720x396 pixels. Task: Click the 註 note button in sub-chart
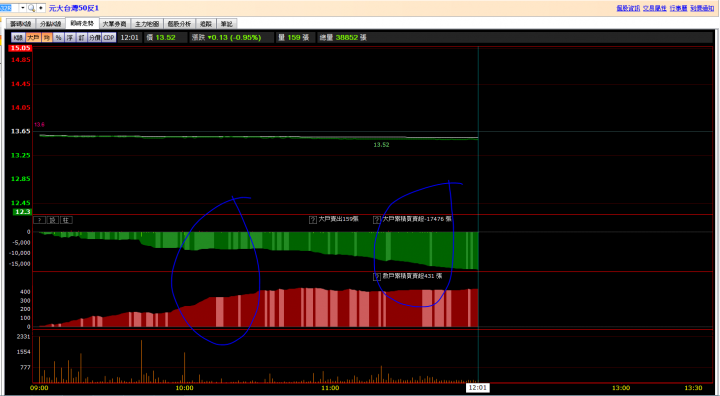click(x=66, y=220)
